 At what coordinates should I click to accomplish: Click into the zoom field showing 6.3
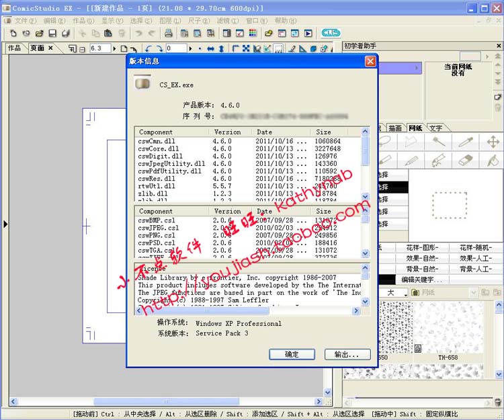100,48
